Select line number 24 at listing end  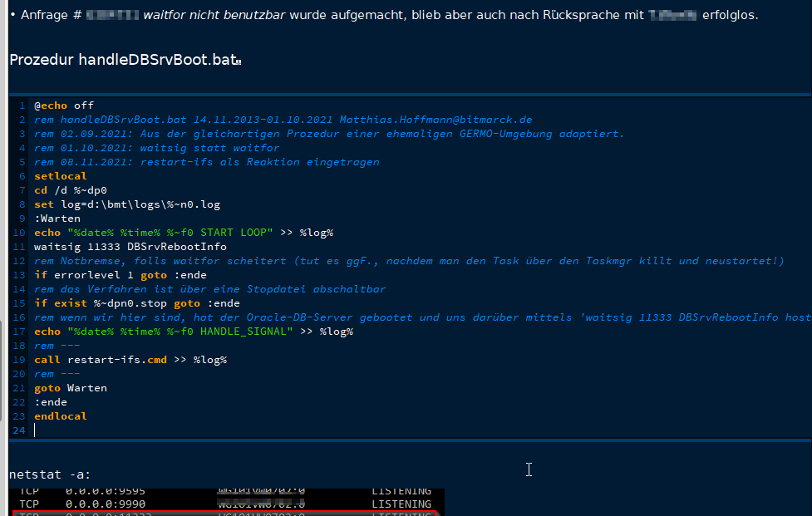pyautogui.click(x=18, y=430)
